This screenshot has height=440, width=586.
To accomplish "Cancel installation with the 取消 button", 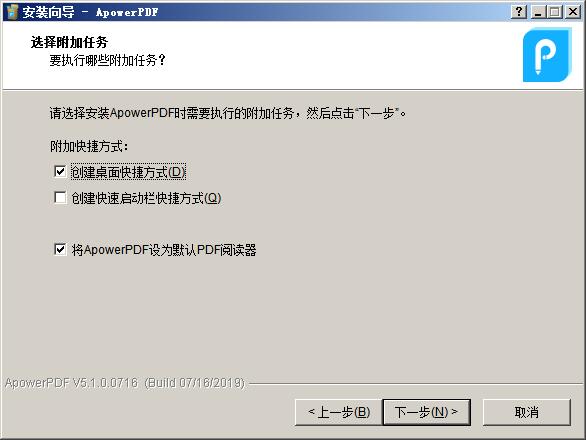I will pos(527,412).
